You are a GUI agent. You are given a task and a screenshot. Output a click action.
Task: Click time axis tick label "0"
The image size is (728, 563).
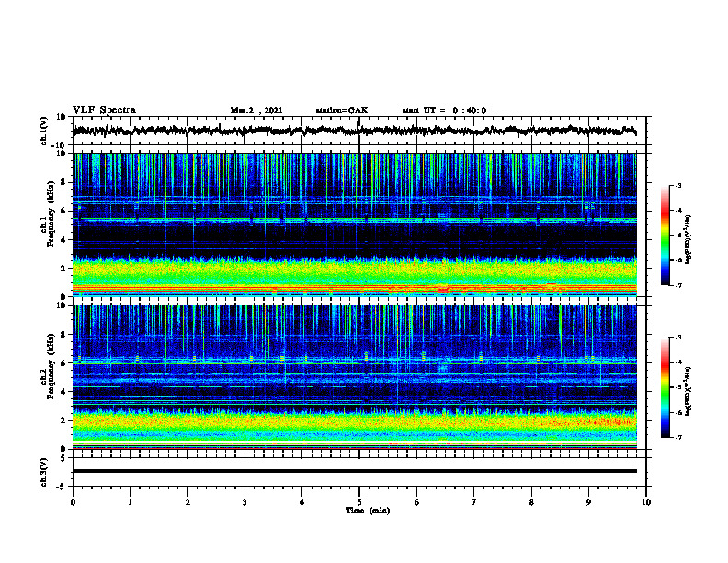73,502
